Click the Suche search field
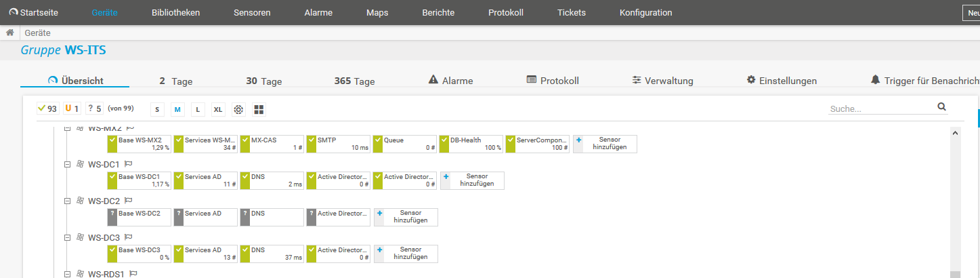 [x=880, y=108]
